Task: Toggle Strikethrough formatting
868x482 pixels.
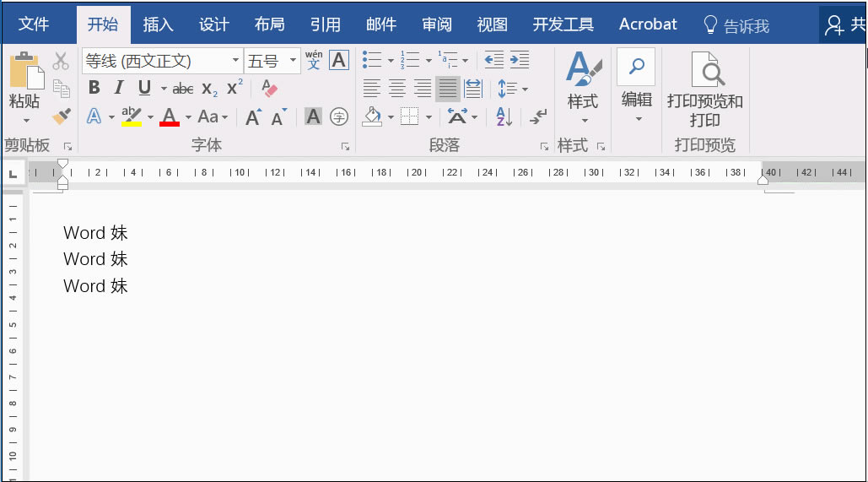Action: pyautogui.click(x=183, y=88)
